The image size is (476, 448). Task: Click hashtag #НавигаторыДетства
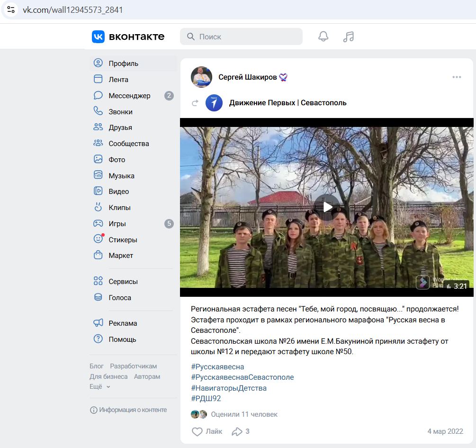pyautogui.click(x=229, y=388)
